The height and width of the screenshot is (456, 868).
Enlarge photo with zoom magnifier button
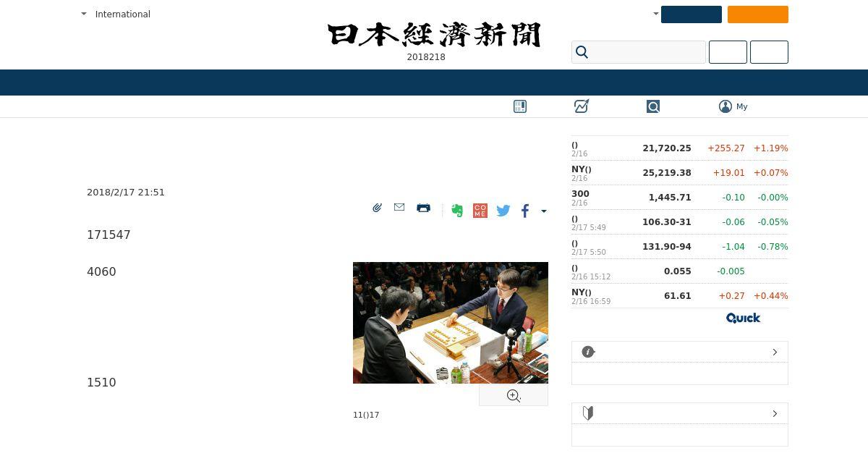(x=514, y=395)
